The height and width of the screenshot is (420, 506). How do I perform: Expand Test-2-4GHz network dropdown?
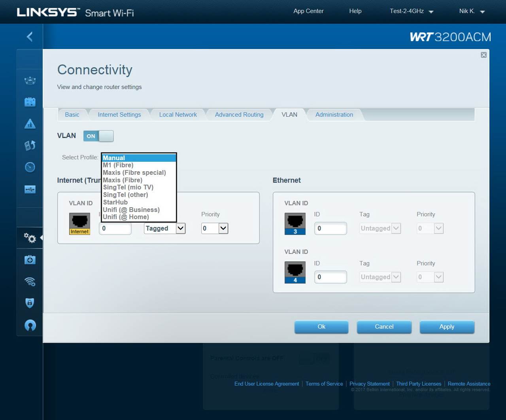pyautogui.click(x=412, y=11)
